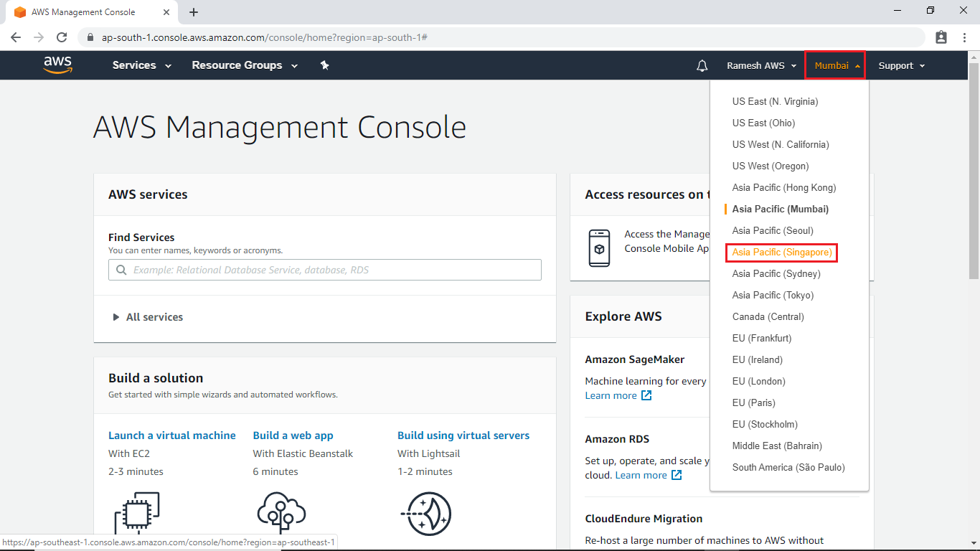
Task: Click the search magnifier in Find Services
Action: 121,270
